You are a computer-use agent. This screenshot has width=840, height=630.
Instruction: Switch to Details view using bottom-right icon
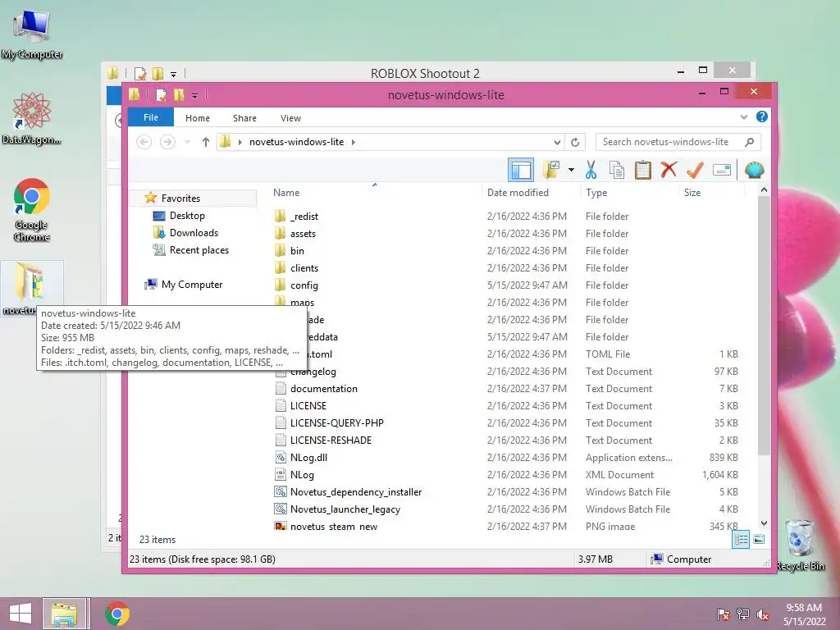click(x=741, y=540)
